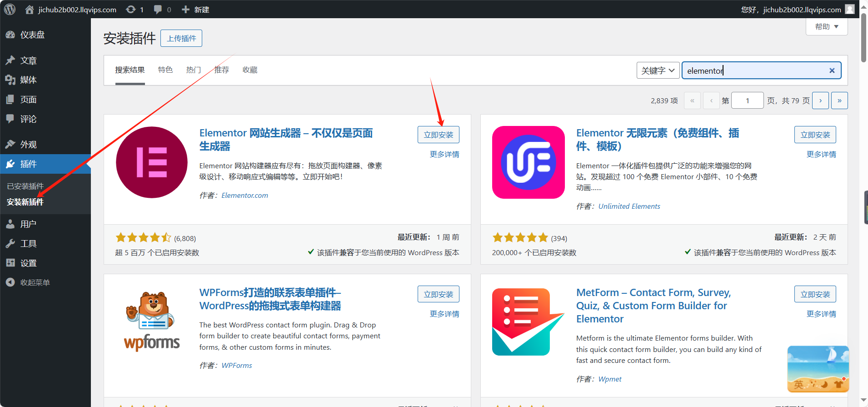Switch to 特色 tab
Screen dimensions: 868x407
165,70
